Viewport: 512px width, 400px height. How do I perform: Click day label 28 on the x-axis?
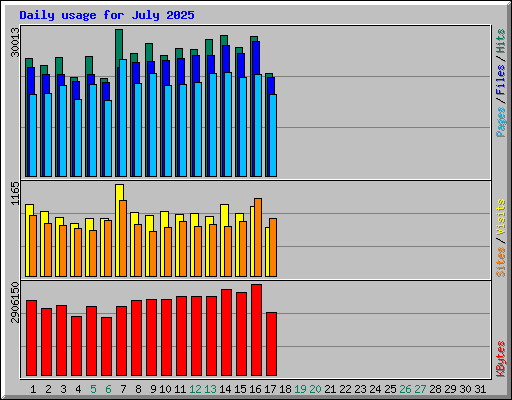point(435,389)
